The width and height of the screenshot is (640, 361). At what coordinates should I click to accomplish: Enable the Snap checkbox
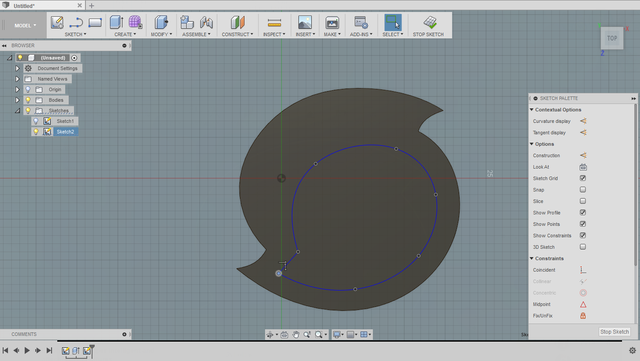[583, 189]
